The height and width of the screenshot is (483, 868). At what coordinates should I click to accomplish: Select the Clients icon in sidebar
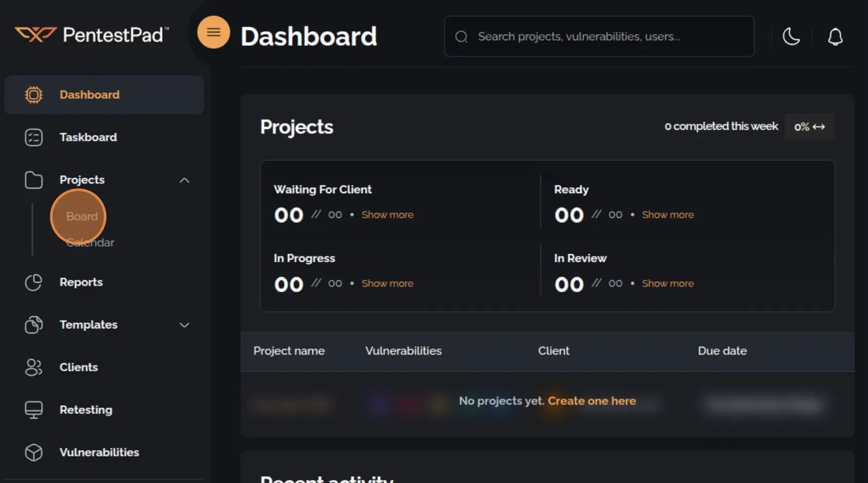click(33, 367)
